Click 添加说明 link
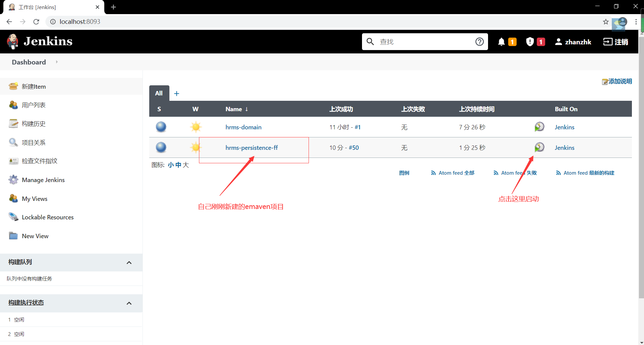Screen dimensions: 644x345 tap(620, 81)
